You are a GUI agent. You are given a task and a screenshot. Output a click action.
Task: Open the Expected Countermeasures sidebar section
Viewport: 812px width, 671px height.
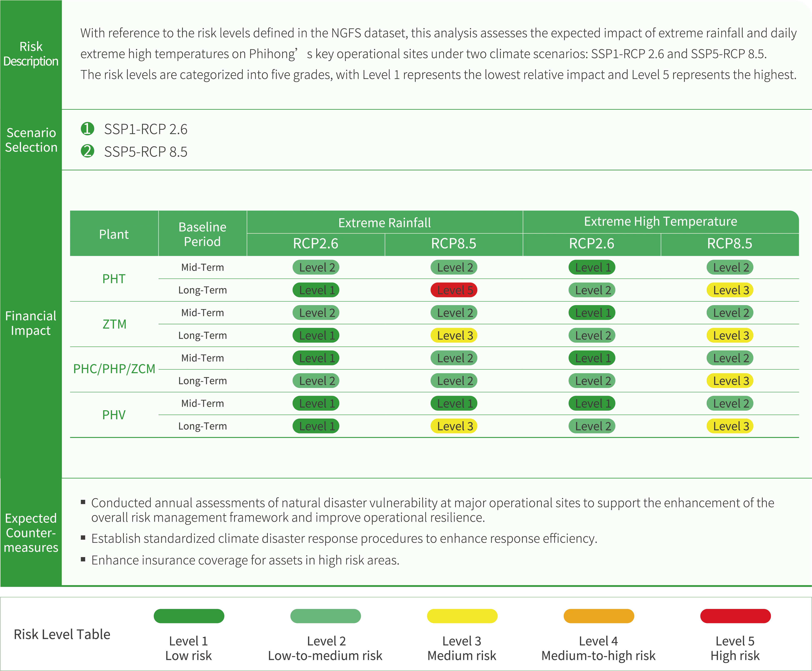[31, 533]
